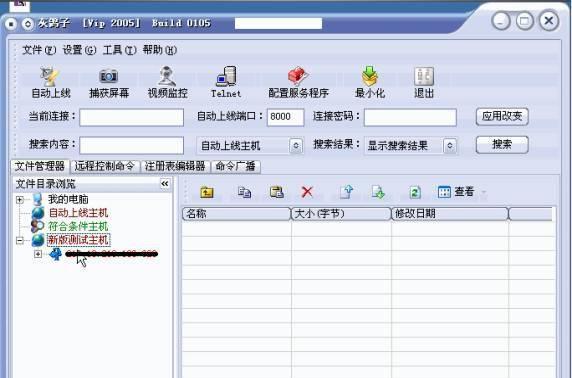Open the 自动上线主机 dropdown
572x378 pixels.
click(x=250, y=146)
